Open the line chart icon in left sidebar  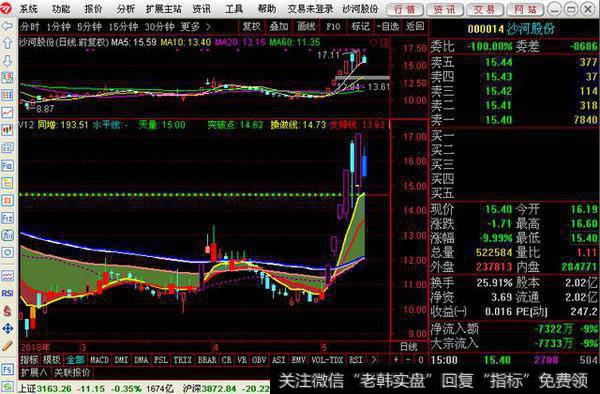7,112
